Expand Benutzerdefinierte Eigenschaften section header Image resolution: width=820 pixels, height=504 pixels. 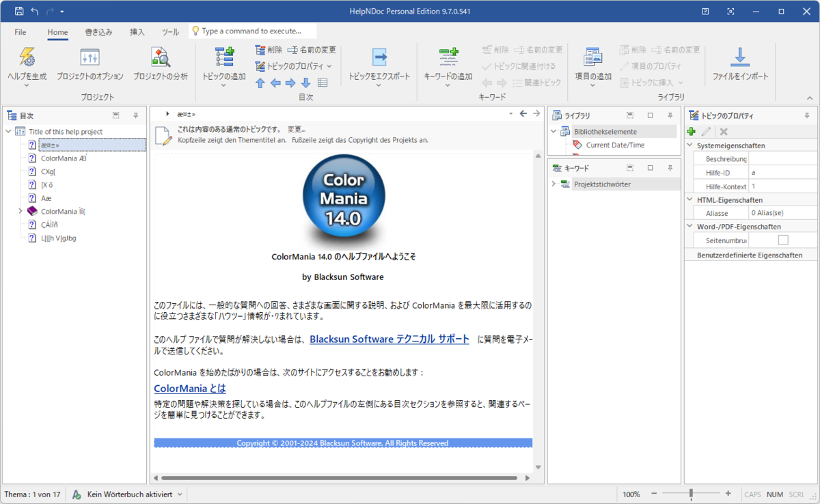click(x=750, y=255)
